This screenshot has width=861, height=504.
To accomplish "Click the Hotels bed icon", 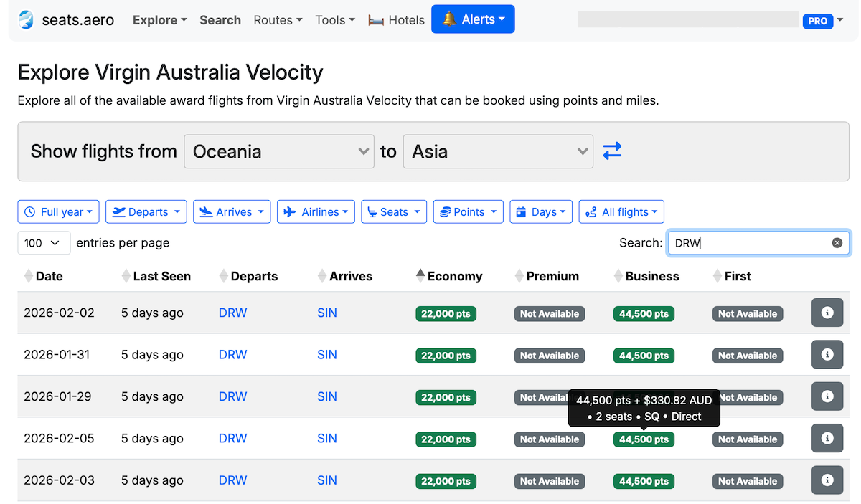I will (x=376, y=19).
